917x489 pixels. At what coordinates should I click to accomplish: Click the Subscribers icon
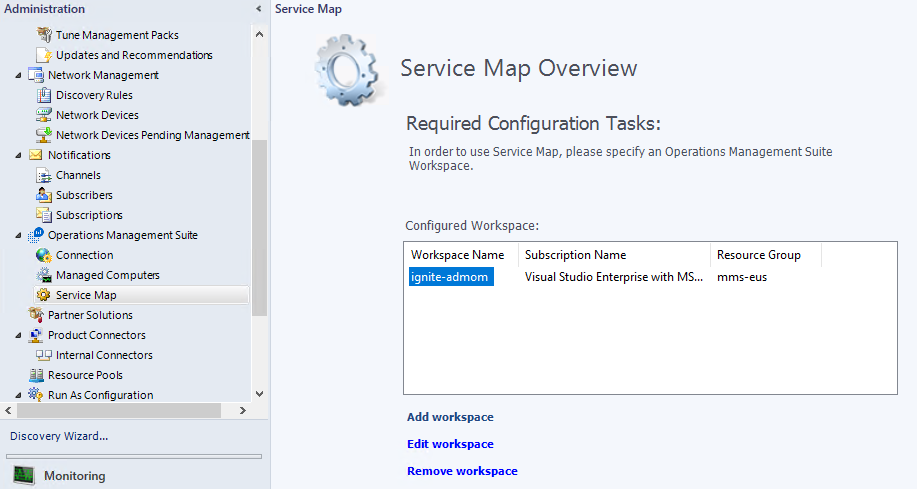44,195
